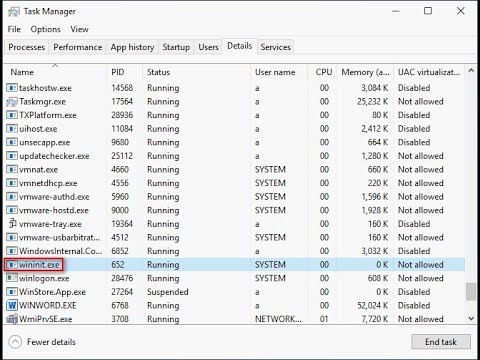
Task: Sort by the Status column header
Action: coord(197,72)
